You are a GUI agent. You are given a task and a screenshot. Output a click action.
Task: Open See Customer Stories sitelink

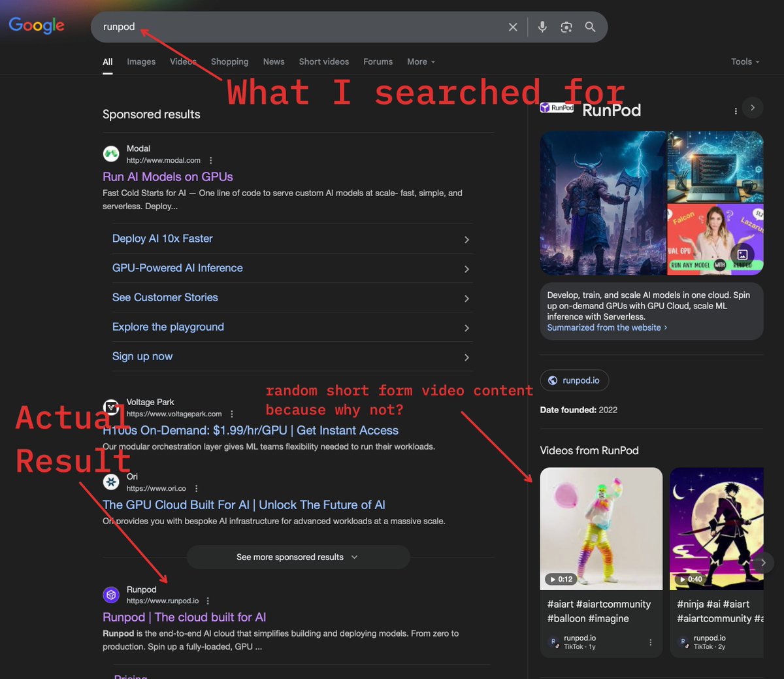tap(292, 297)
